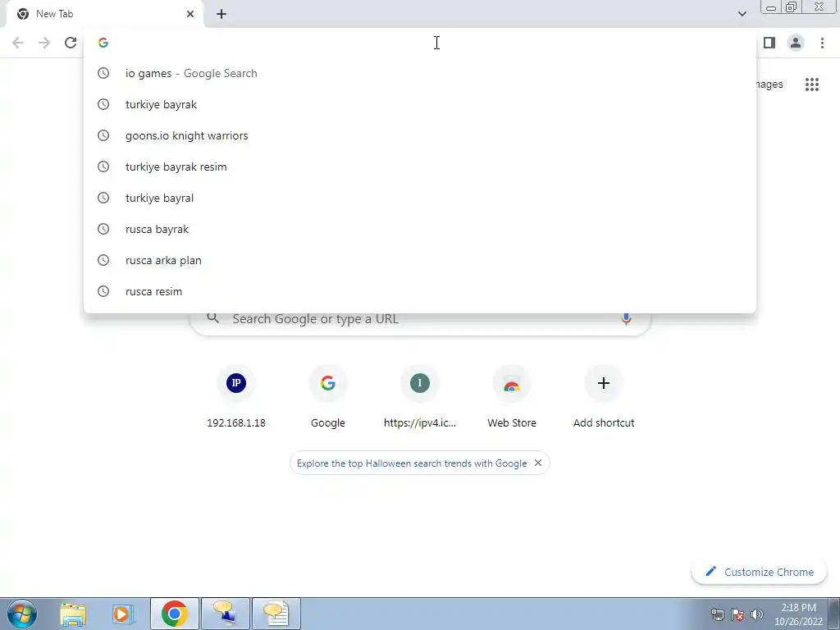This screenshot has width=840, height=630.
Task: Reload the page with the refresh icon
Action: click(71, 43)
